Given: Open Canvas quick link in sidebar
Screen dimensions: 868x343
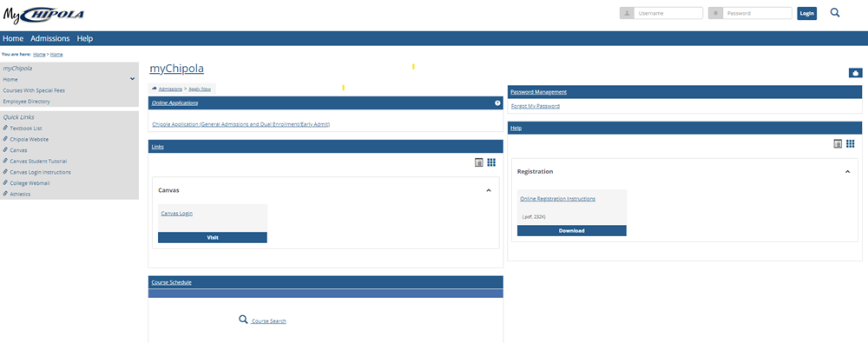Looking at the screenshot, I should coord(18,150).
